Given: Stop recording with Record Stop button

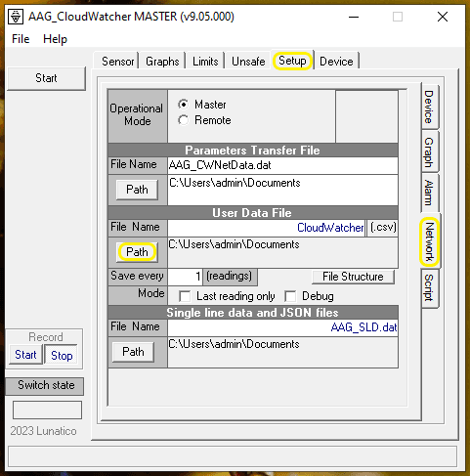Looking at the screenshot, I should [x=62, y=356].
